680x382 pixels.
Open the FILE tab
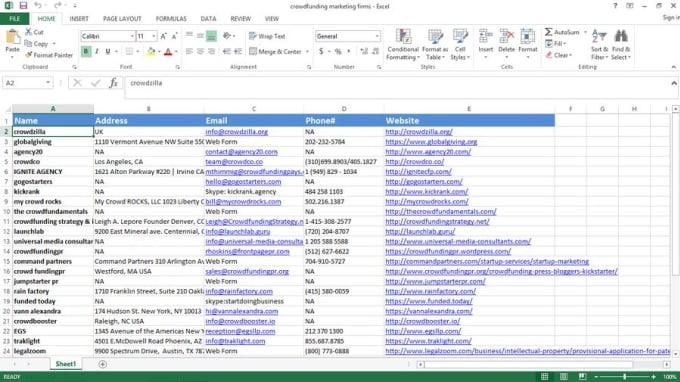(14, 19)
